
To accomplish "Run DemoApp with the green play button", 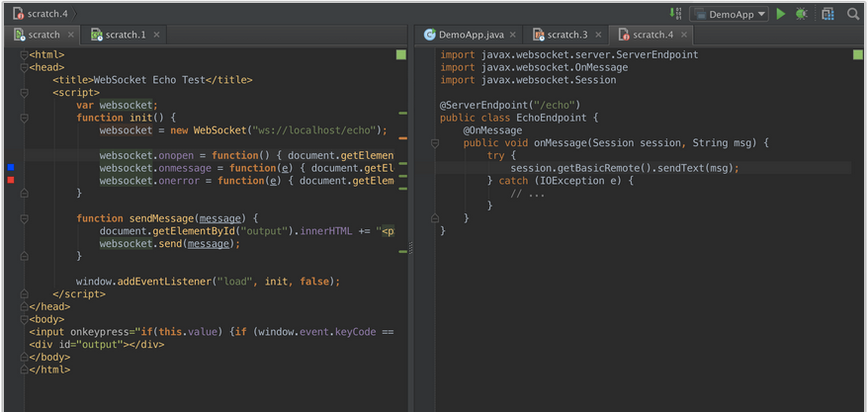I will click(781, 14).
